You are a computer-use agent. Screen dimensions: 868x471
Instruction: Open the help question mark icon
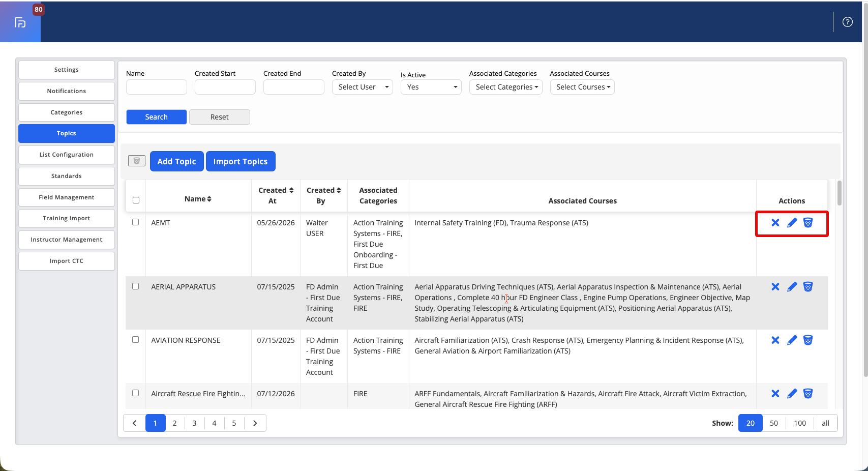click(x=848, y=22)
